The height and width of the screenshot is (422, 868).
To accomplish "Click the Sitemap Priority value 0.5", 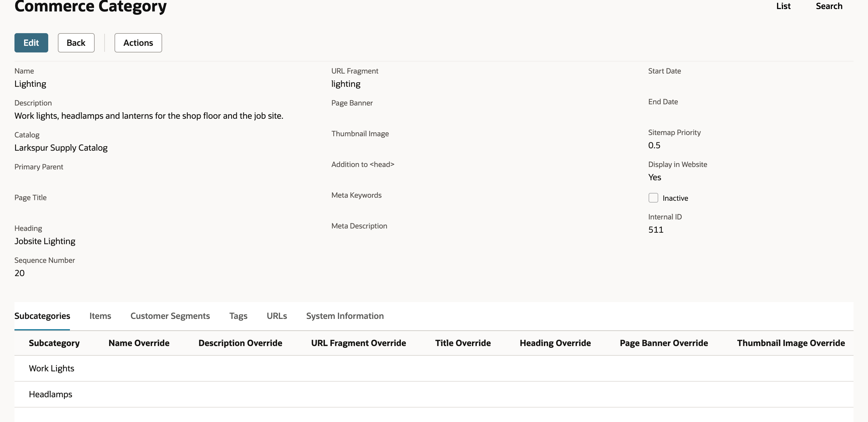I will click(x=654, y=145).
